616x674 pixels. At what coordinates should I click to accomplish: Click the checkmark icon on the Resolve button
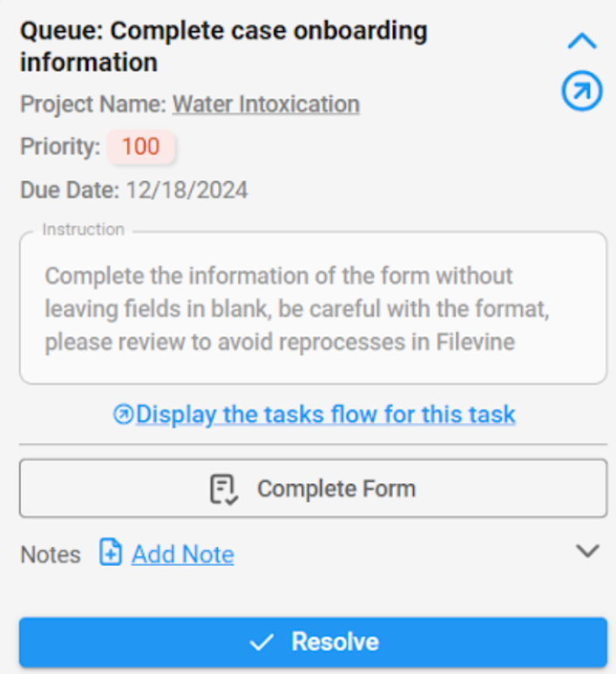point(261,643)
